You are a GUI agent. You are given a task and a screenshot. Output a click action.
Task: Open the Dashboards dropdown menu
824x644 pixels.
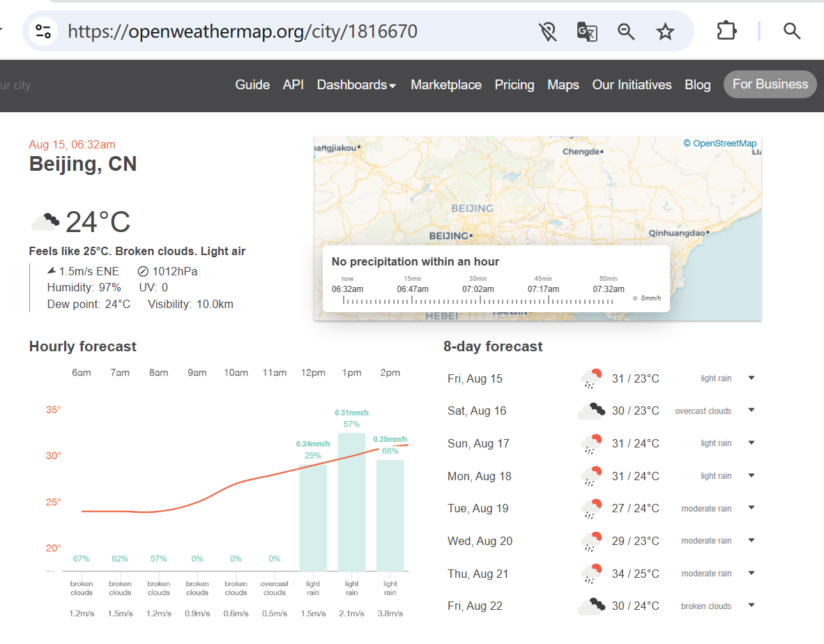356,85
